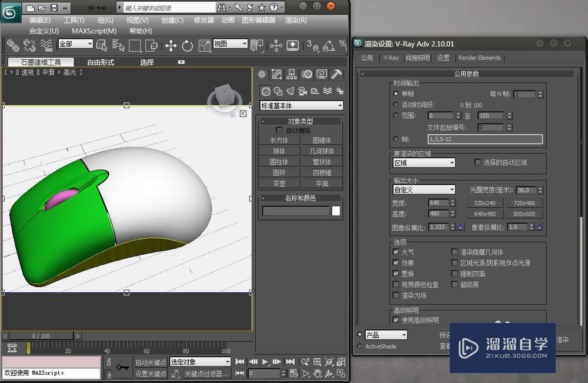
Task: Select the Select and Move tool
Action: pos(171,45)
